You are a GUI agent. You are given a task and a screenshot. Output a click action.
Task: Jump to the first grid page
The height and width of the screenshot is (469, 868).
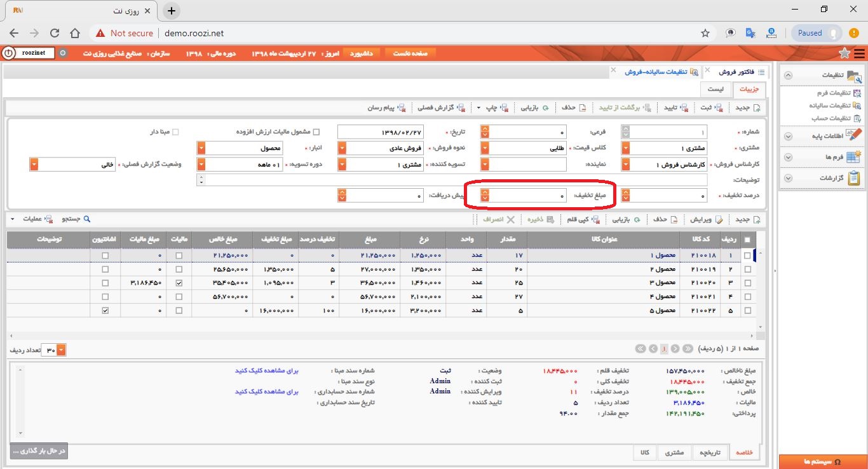[687, 348]
